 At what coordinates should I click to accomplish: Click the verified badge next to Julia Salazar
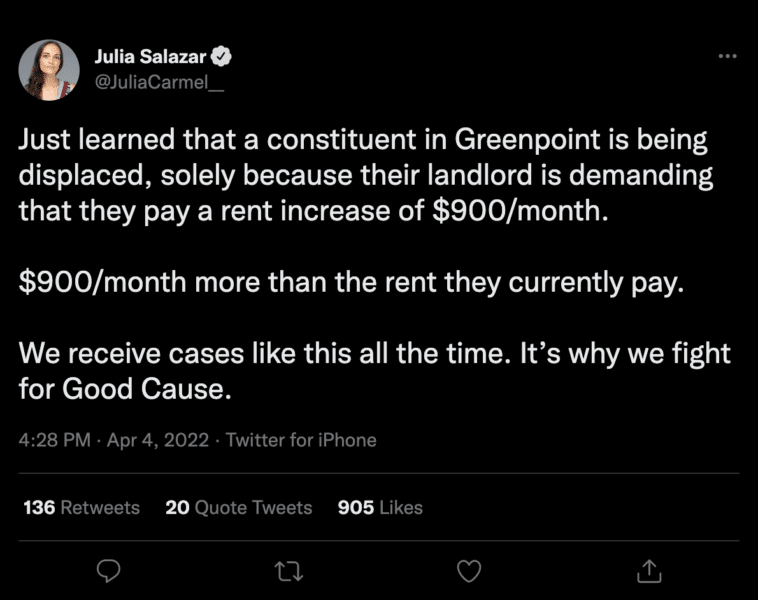click(227, 56)
